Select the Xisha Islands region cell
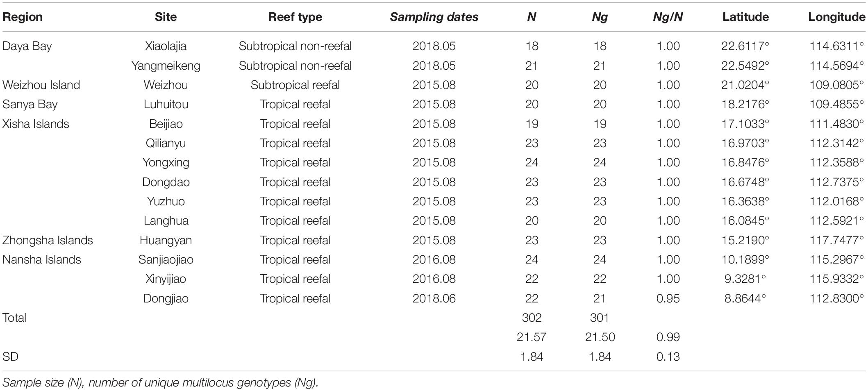This screenshot has height=391, width=868. click(x=36, y=124)
